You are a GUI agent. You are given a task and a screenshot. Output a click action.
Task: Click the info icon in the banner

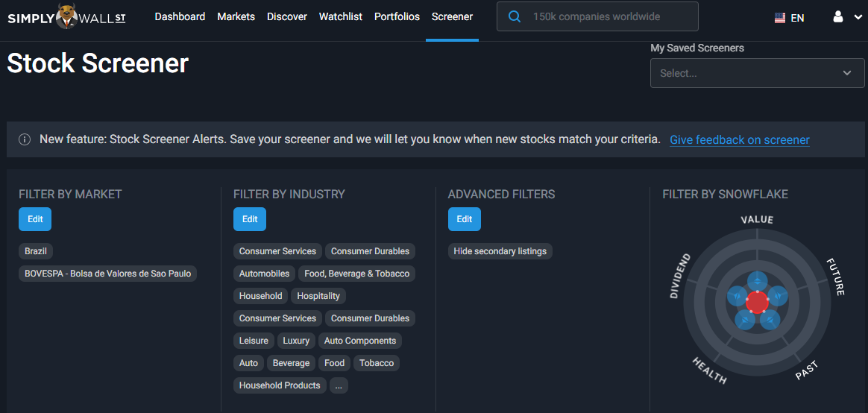tap(25, 139)
